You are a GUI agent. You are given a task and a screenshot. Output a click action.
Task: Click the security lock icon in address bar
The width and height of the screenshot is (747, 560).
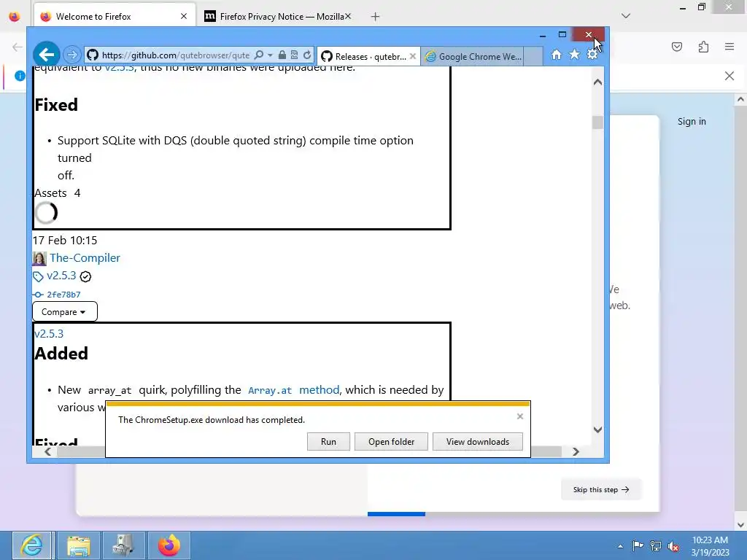click(282, 55)
